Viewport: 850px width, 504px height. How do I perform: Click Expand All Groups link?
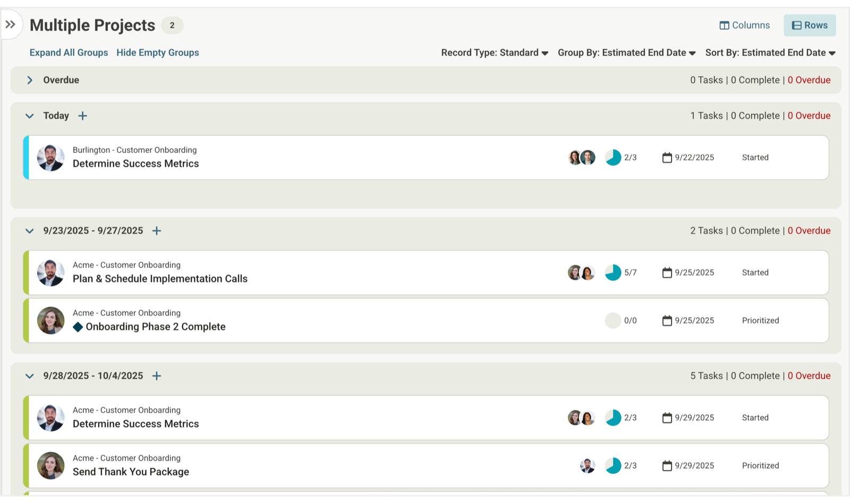click(x=69, y=53)
